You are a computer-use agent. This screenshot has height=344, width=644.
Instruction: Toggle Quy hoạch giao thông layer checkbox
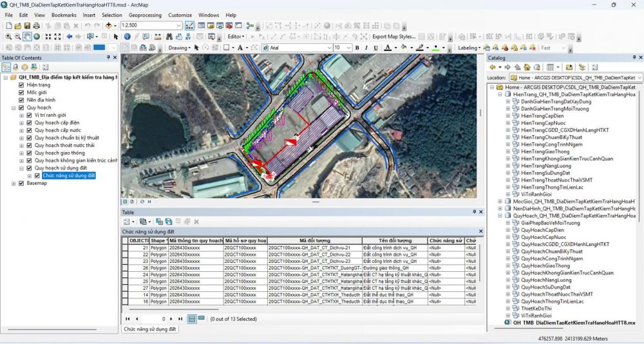pyautogui.click(x=29, y=153)
